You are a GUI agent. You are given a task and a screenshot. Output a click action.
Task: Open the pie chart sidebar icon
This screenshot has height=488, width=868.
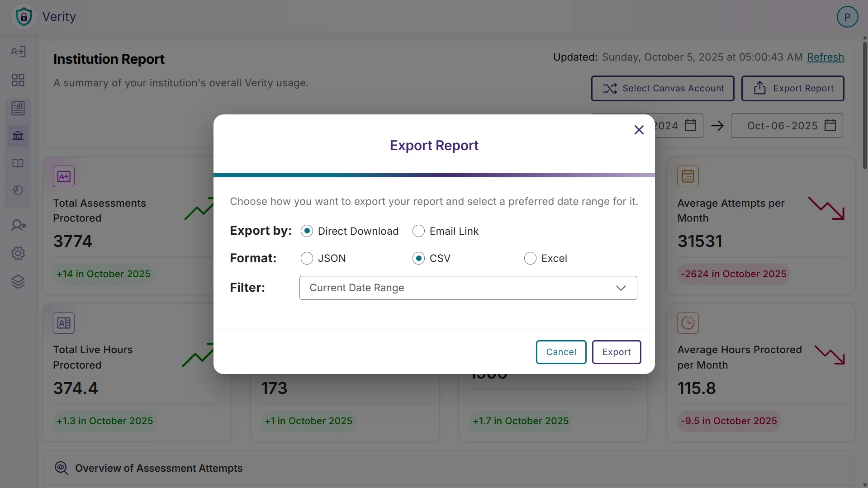point(18,190)
